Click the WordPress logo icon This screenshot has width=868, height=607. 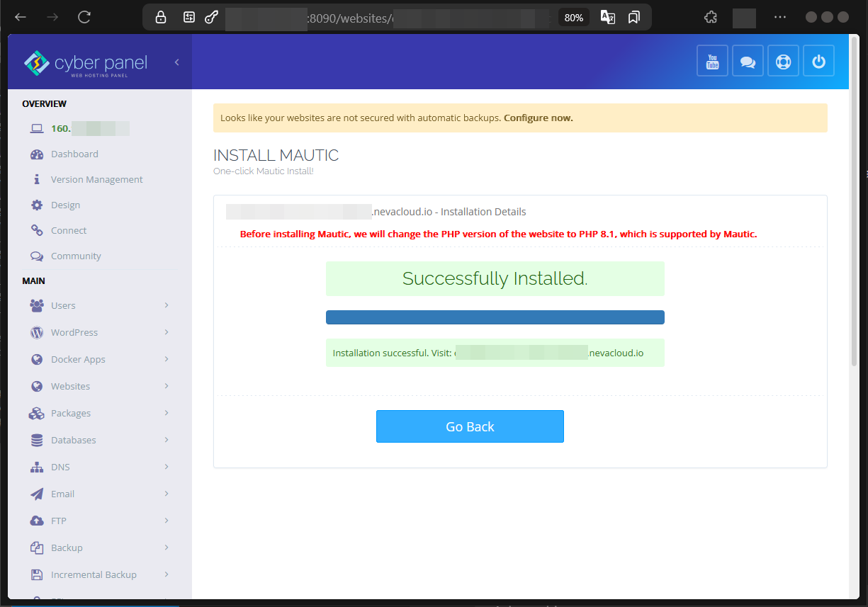37,333
